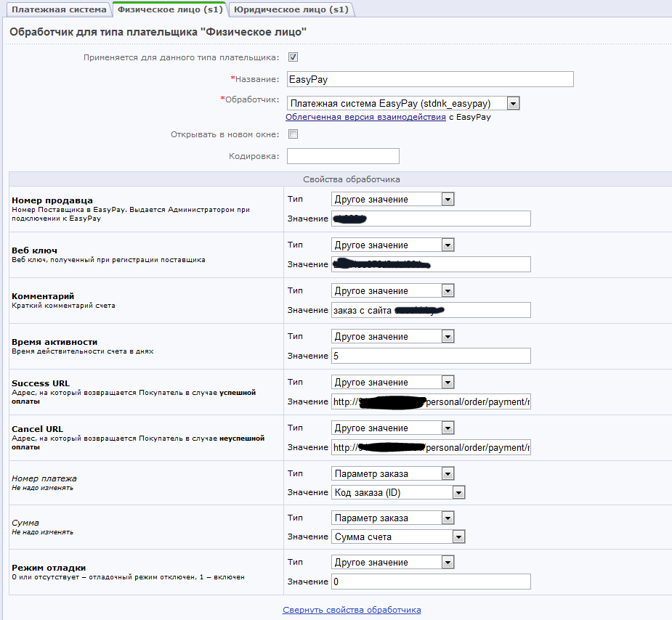Click the Свернуть свойства обработчика link
Screen dimensions: 672x620
point(352,610)
